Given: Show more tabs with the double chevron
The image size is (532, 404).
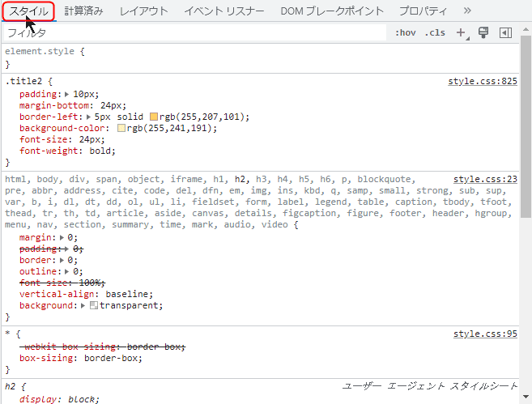Looking at the screenshot, I should coord(467,11).
